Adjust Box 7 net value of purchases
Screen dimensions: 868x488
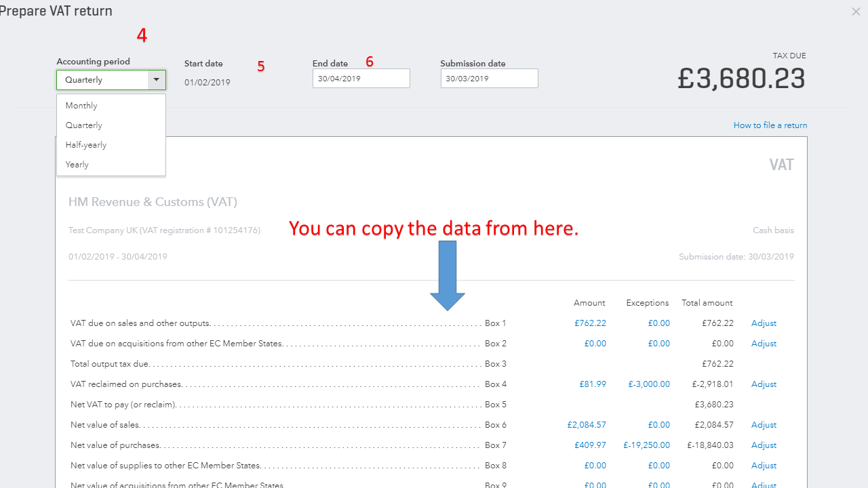click(x=764, y=445)
